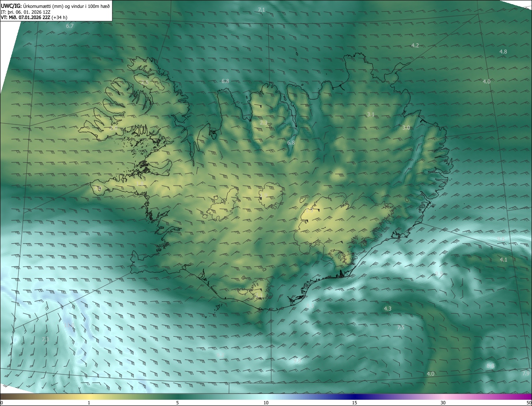Click the 4.8 value label on the map
The image size is (532, 406).
coord(503,52)
